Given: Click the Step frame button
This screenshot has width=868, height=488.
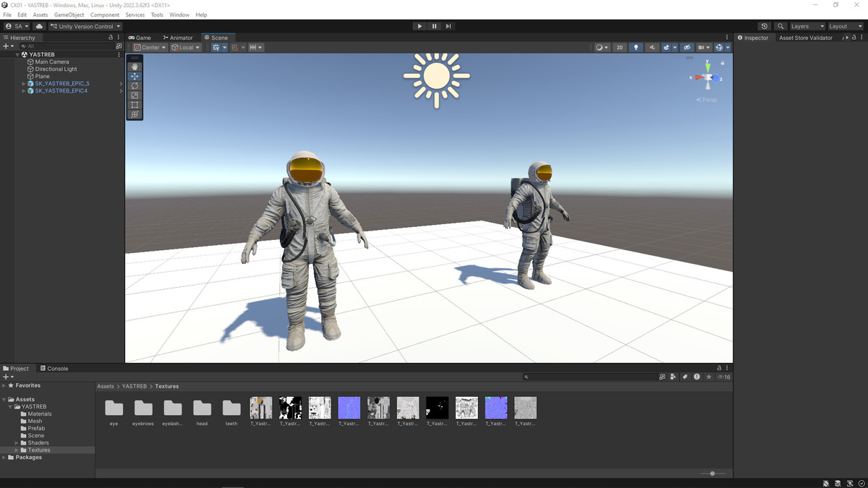Looking at the screenshot, I should (x=448, y=26).
